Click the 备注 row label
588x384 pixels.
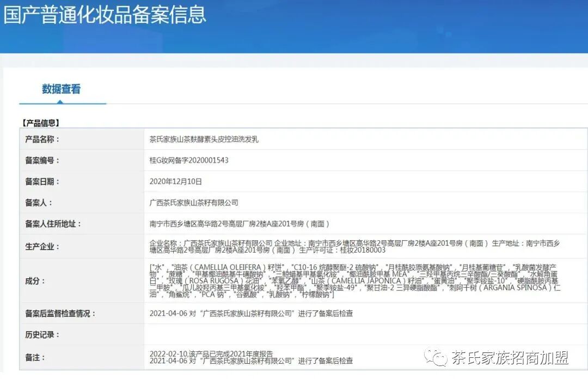pos(34,358)
